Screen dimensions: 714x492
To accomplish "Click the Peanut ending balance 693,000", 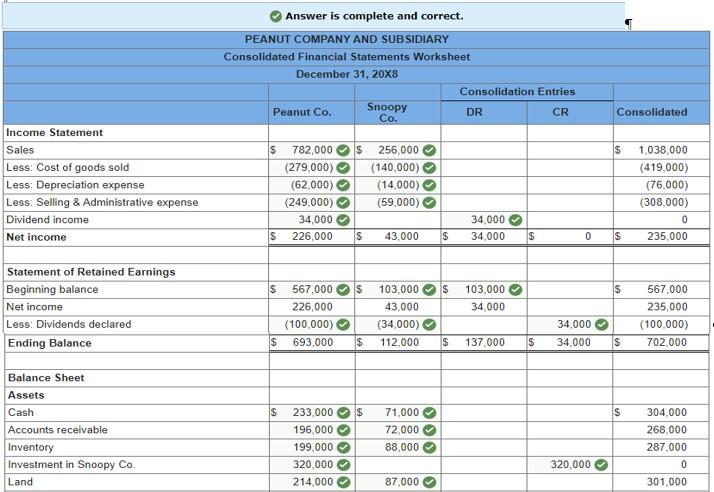I will point(313,342).
